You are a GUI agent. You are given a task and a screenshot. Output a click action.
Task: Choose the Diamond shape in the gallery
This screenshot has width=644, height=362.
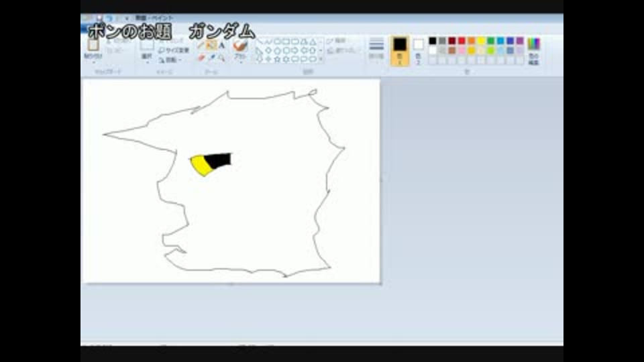pos(268,50)
